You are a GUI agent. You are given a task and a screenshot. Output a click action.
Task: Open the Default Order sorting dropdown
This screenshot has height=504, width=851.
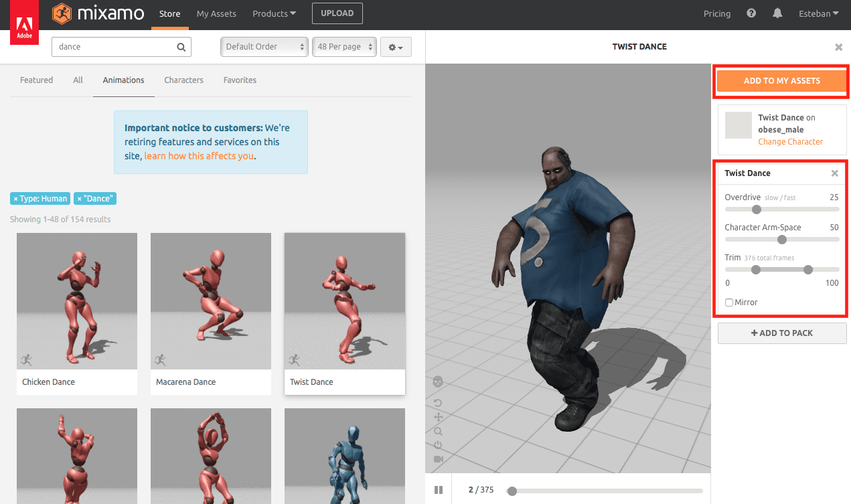[264, 47]
